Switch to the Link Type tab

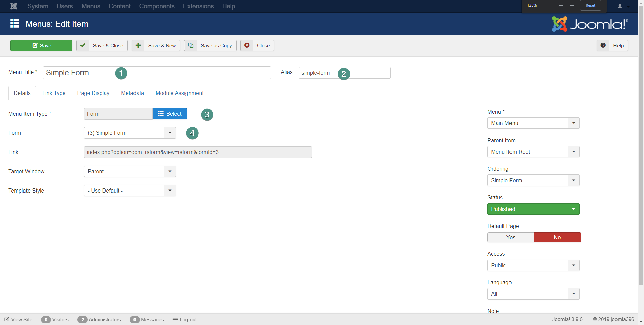(54, 93)
